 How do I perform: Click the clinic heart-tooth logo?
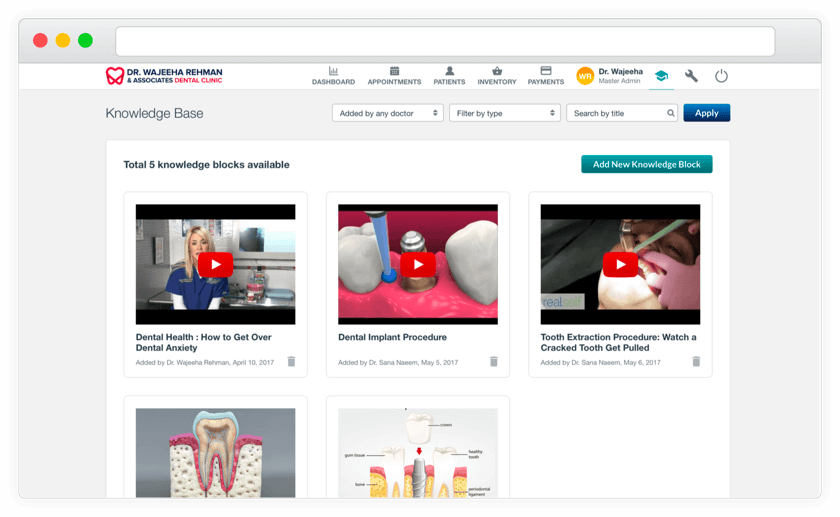(115, 76)
